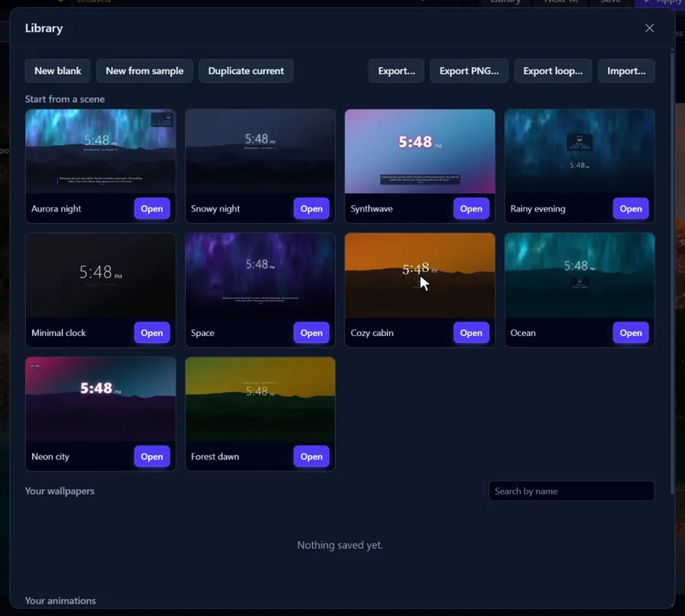Click the 'Cozy cabin' scene label

pos(372,332)
